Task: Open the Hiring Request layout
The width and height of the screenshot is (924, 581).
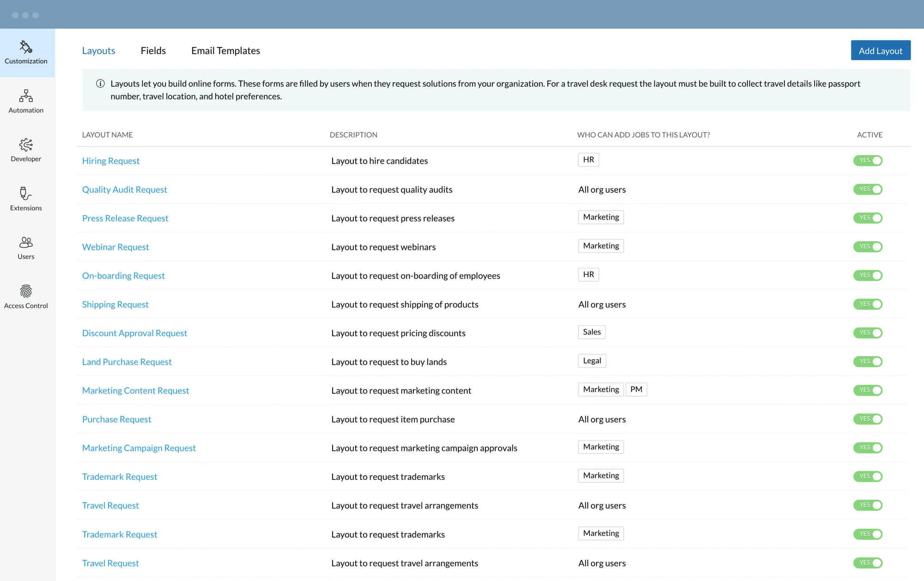Action: [111, 161]
